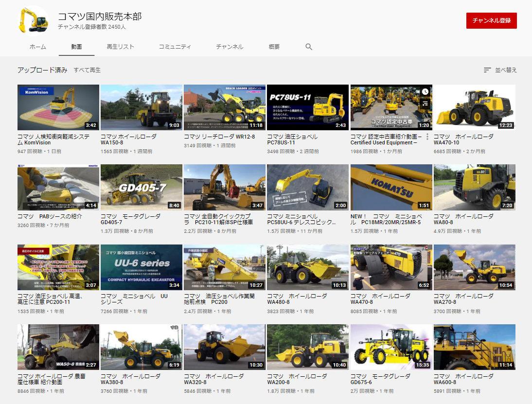Image resolution: width=532 pixels, height=404 pixels.
Task: Open title コマツ モータグレーダ GD675-6
Action: [380, 379]
